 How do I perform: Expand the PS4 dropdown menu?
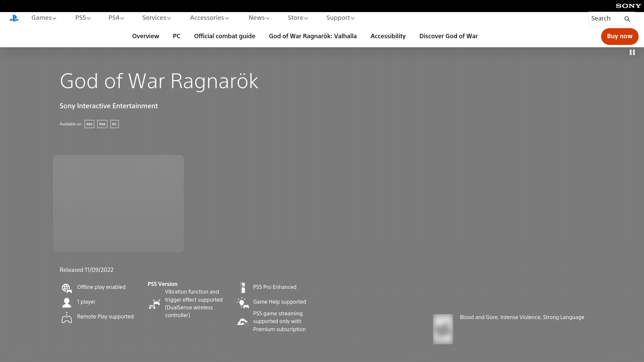[x=116, y=18]
